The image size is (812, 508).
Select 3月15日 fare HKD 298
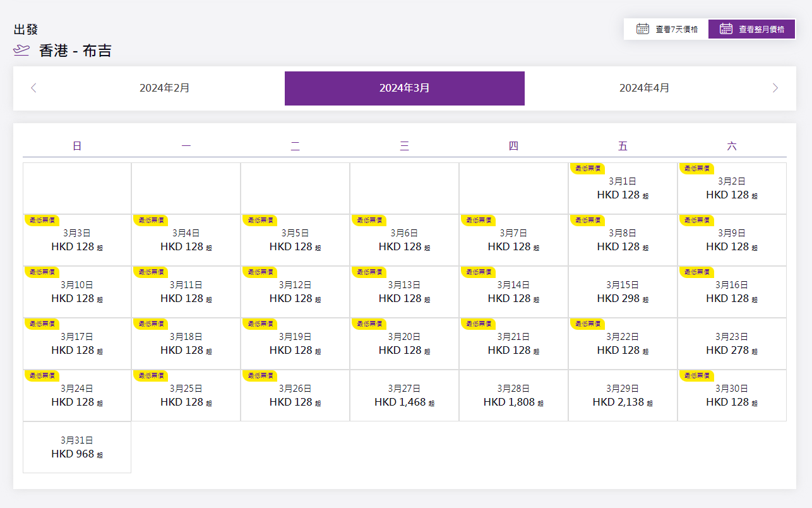click(x=623, y=293)
